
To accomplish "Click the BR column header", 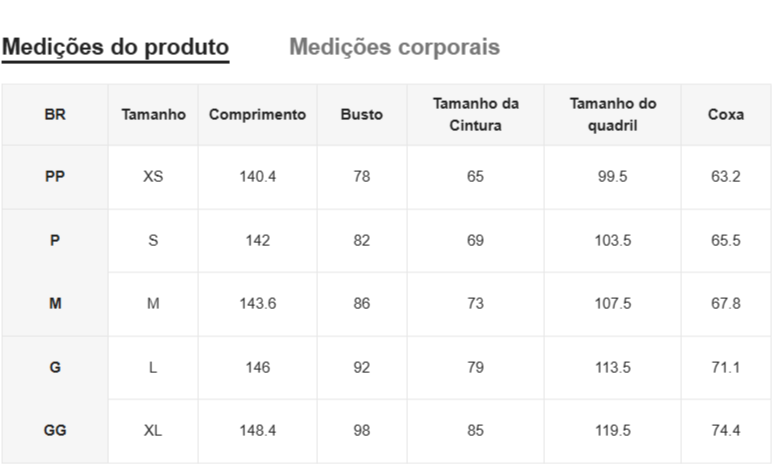I will (x=55, y=115).
